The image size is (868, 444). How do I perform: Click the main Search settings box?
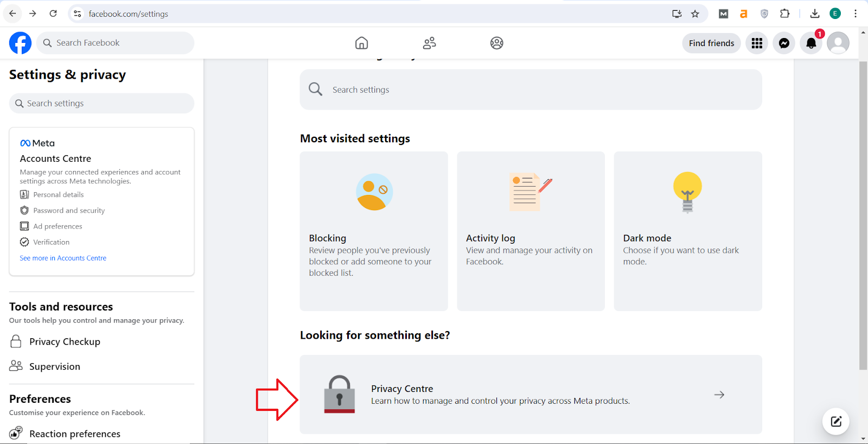coord(531,90)
